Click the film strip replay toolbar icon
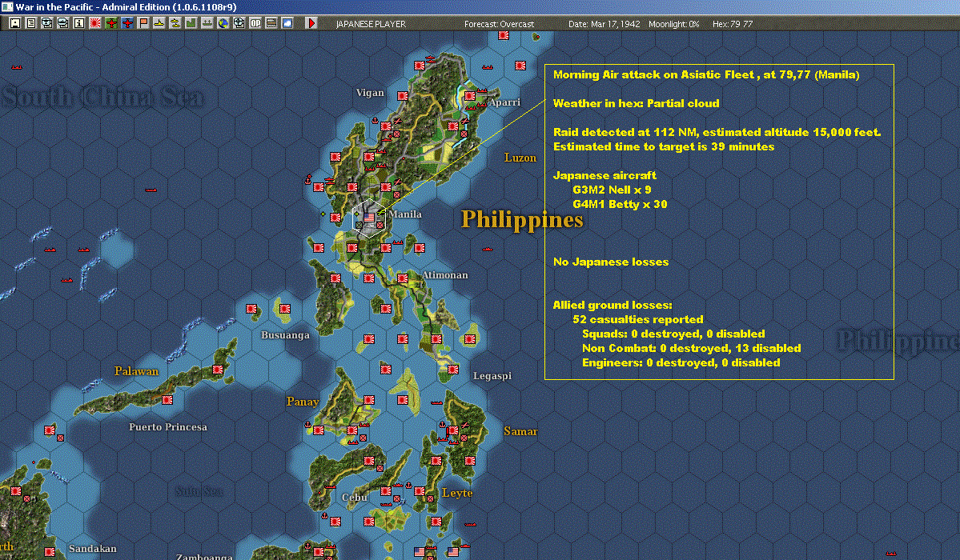The image size is (960, 560). tap(271, 23)
